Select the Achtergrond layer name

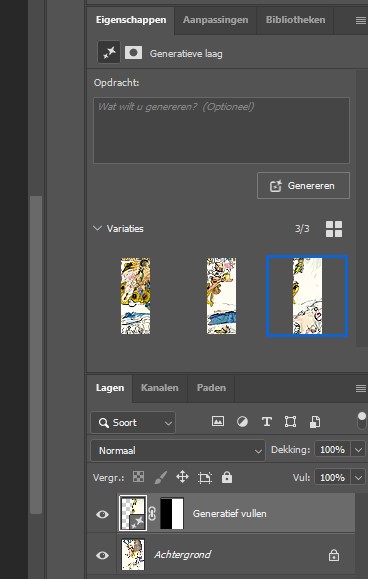(182, 555)
